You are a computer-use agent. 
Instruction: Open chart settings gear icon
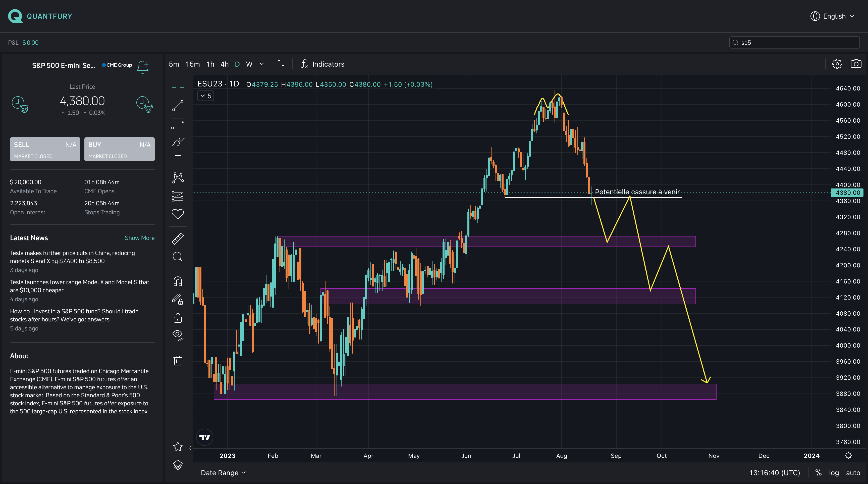coord(837,64)
